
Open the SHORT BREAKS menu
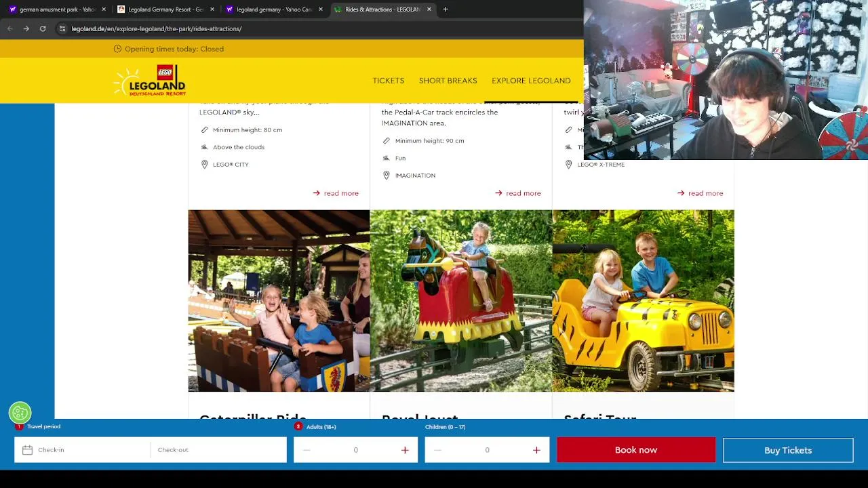tap(448, 81)
